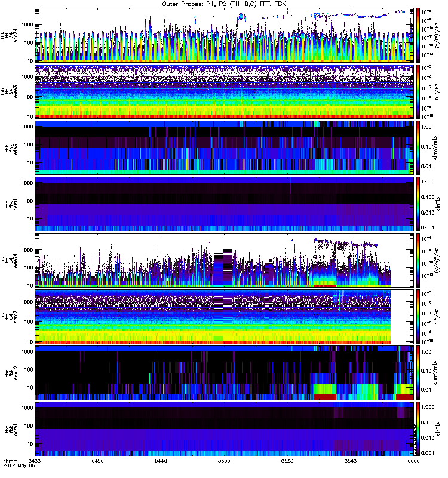This screenshot has height=478, width=448.
Task: Select the thb fff 64 scm3 axis label
Action: [x=9, y=91]
